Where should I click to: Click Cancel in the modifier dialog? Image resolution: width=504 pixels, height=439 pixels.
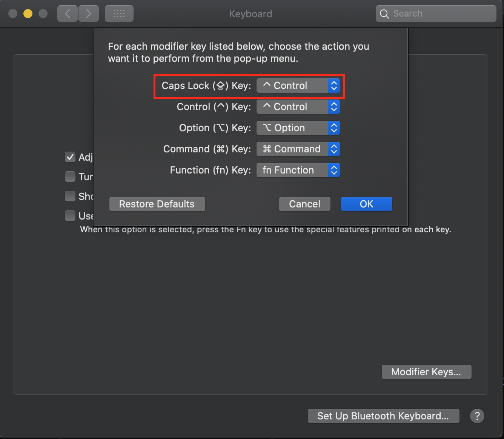(304, 204)
